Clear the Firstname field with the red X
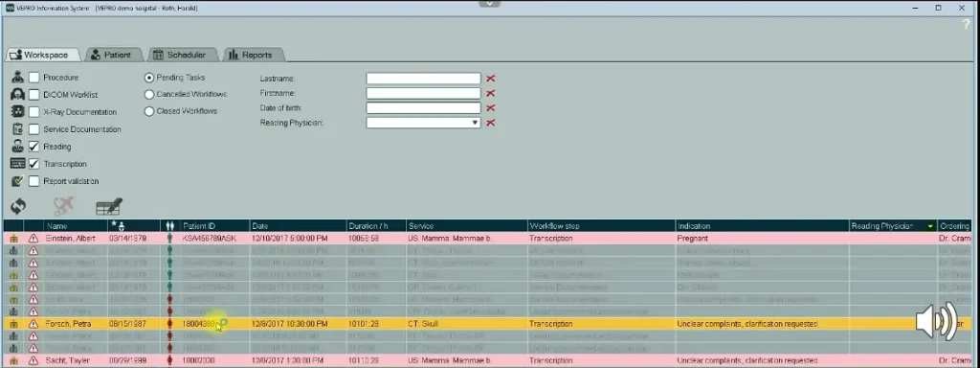 pos(491,93)
